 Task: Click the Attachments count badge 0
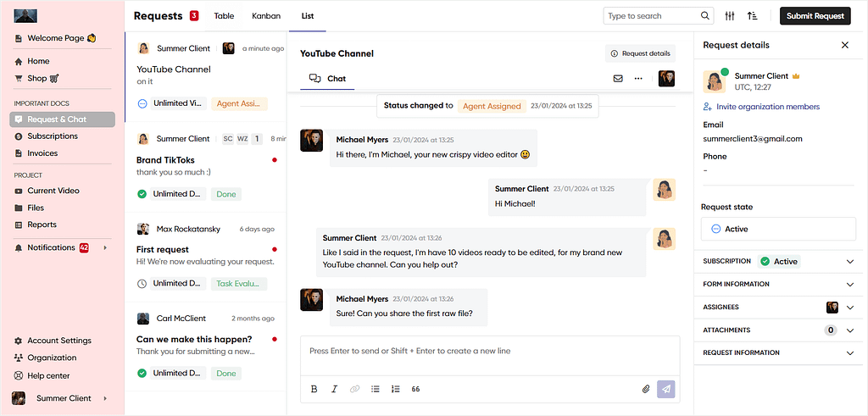(x=831, y=330)
